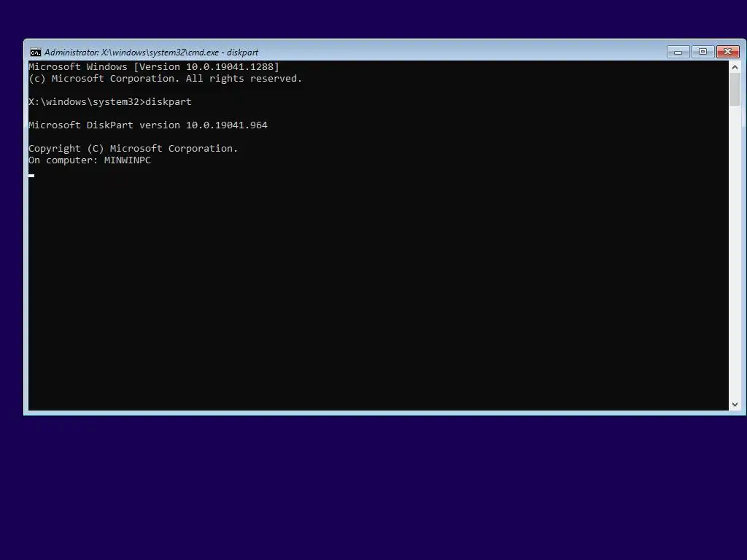Maximize the command prompt window
747x560 pixels.
703,52
